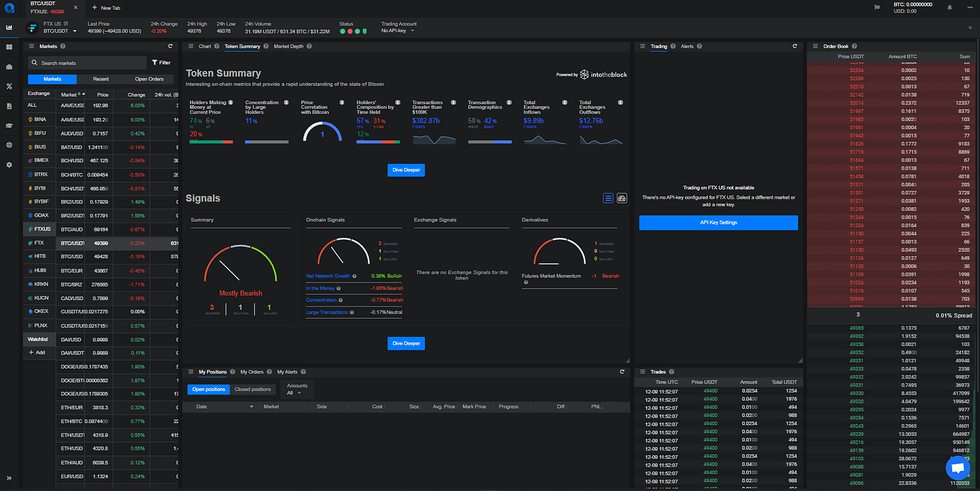Viewport: 980px width, 491px height.
Task: Switch Signals to list view
Action: click(x=608, y=198)
